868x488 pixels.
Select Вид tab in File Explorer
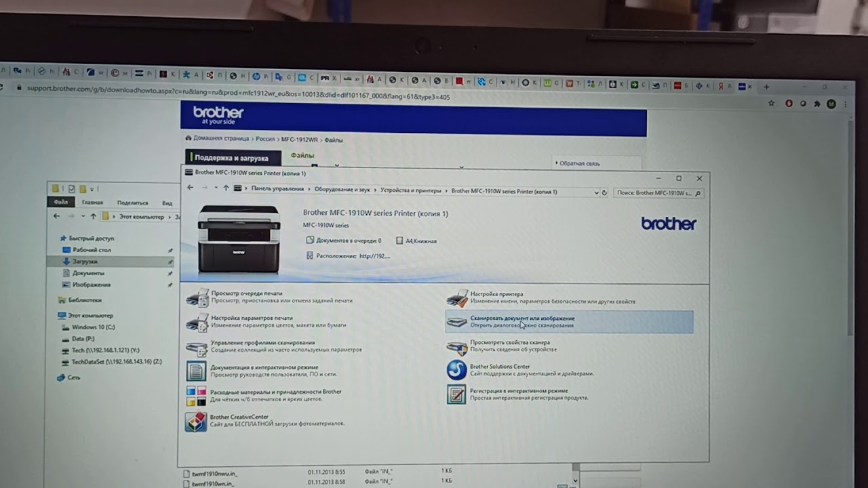167,203
